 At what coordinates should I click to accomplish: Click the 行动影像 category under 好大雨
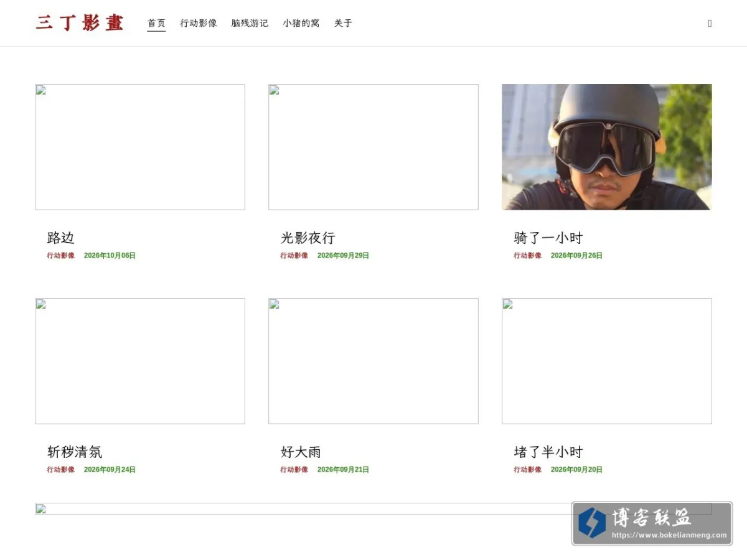coord(294,470)
